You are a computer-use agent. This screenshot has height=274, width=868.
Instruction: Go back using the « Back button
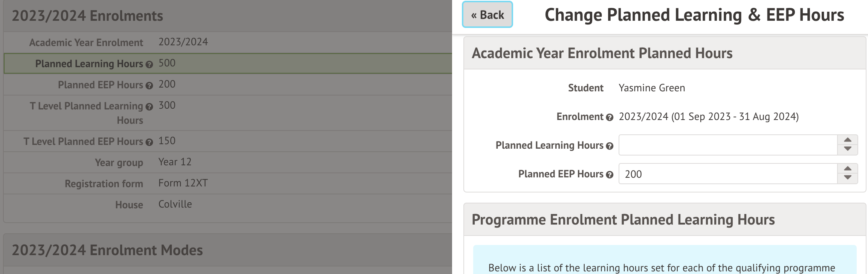pos(487,15)
